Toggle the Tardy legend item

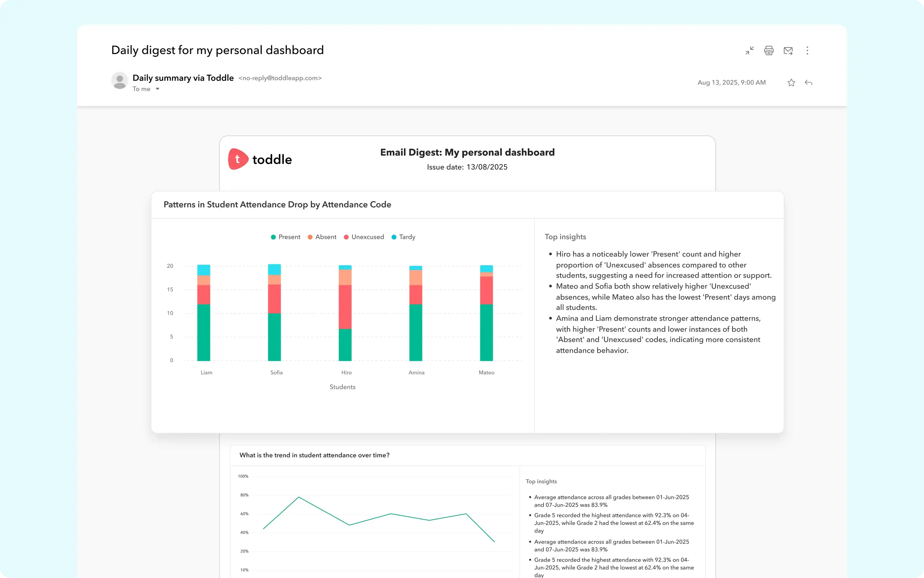pos(403,237)
